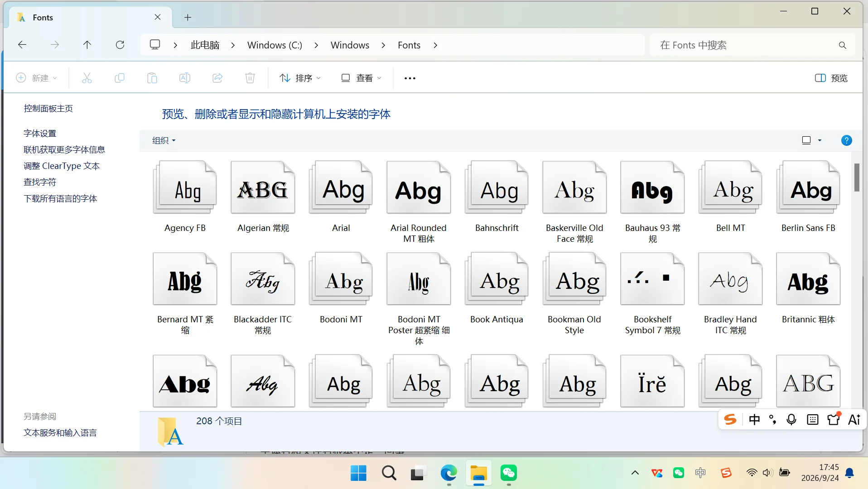
Task: Click the Forward navigation arrow
Action: 55,45
